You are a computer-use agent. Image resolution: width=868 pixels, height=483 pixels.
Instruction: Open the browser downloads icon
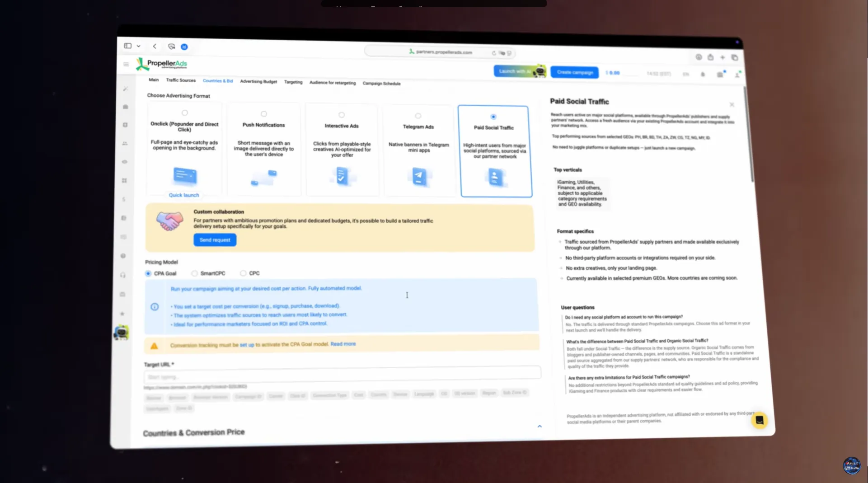pyautogui.click(x=699, y=57)
